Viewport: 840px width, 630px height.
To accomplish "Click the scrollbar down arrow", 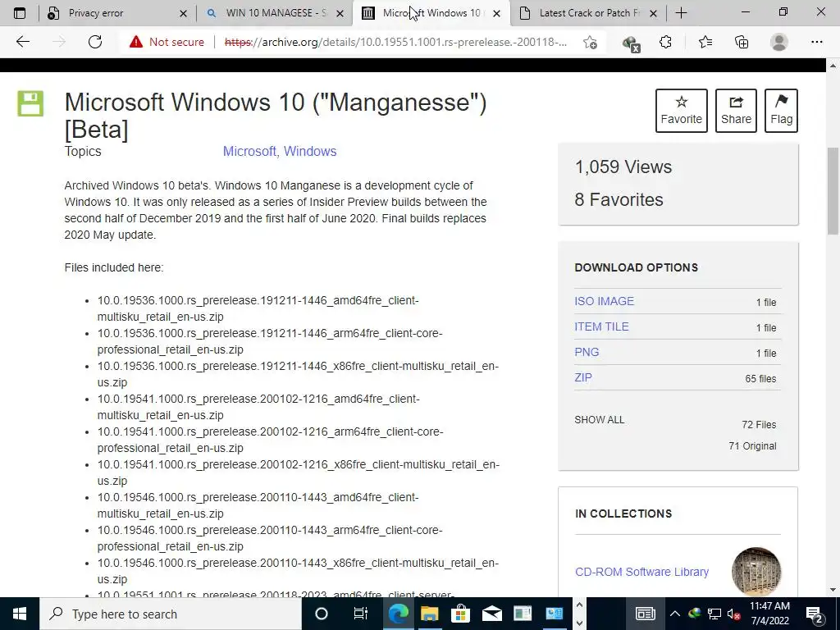I will 833,590.
